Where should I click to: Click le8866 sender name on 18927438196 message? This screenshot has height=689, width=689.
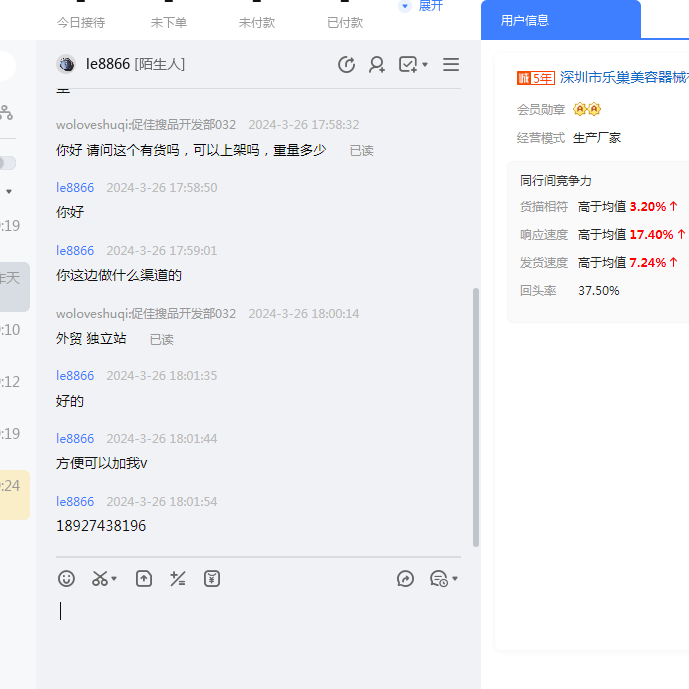pyautogui.click(x=75, y=502)
